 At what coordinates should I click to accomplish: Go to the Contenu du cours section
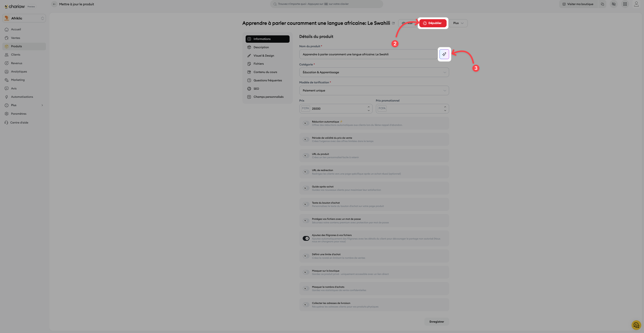coord(265,72)
